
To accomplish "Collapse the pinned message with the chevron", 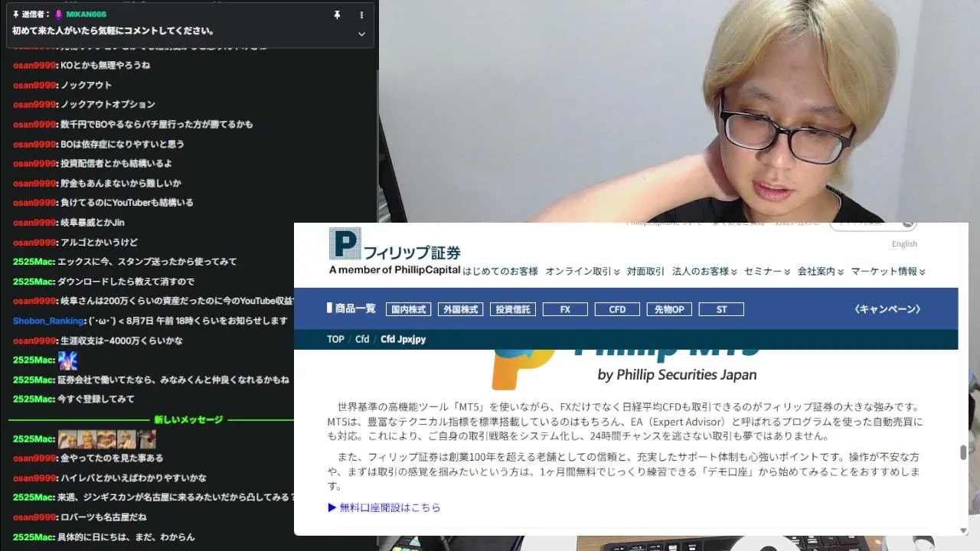I will [362, 34].
